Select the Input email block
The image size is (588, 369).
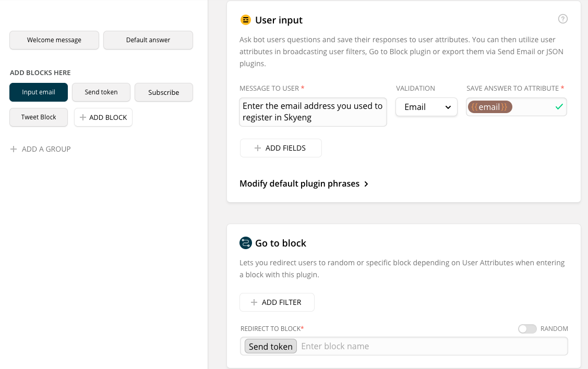pyautogui.click(x=39, y=92)
